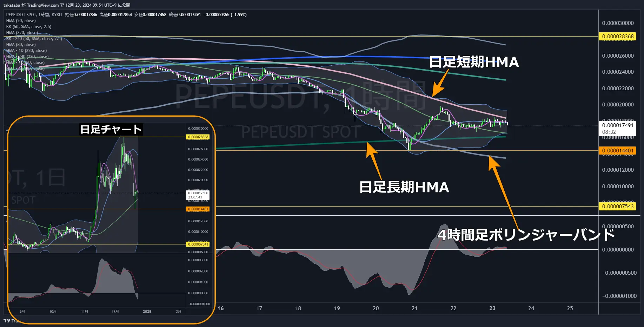
Task: Click 0.000002000 on inset indicator axis
Action: [x=198, y=271]
